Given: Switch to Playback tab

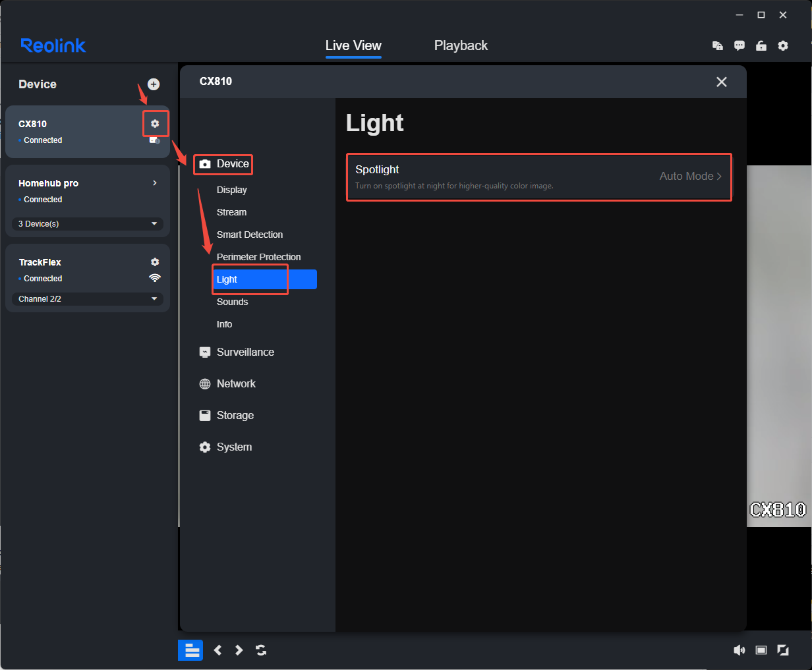Looking at the screenshot, I should 461,45.
